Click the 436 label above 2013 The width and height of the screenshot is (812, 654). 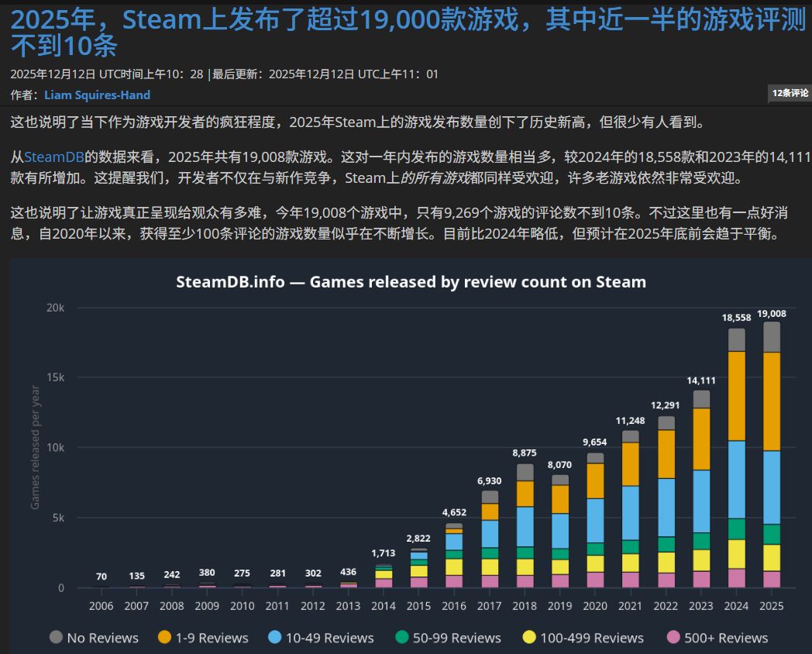click(x=348, y=572)
